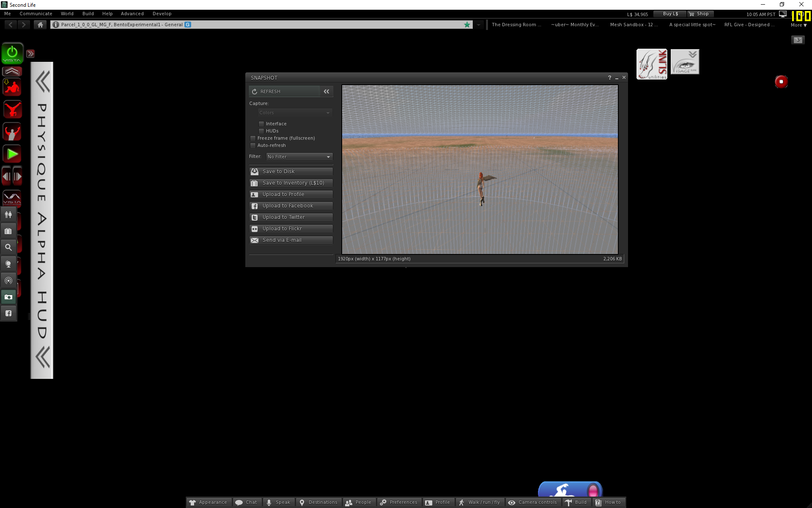
Task: Open the search magnifier icon
Action: click(x=8, y=247)
